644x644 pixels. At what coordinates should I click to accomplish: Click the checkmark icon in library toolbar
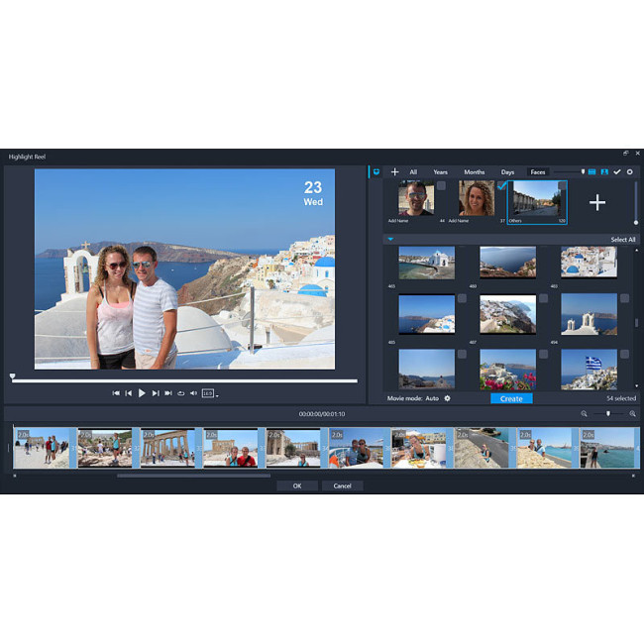point(617,171)
